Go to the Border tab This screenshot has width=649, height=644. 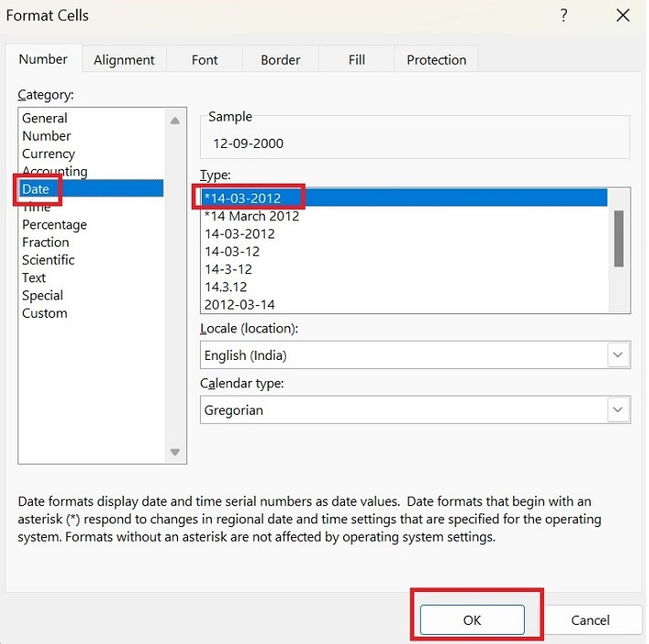(280, 60)
